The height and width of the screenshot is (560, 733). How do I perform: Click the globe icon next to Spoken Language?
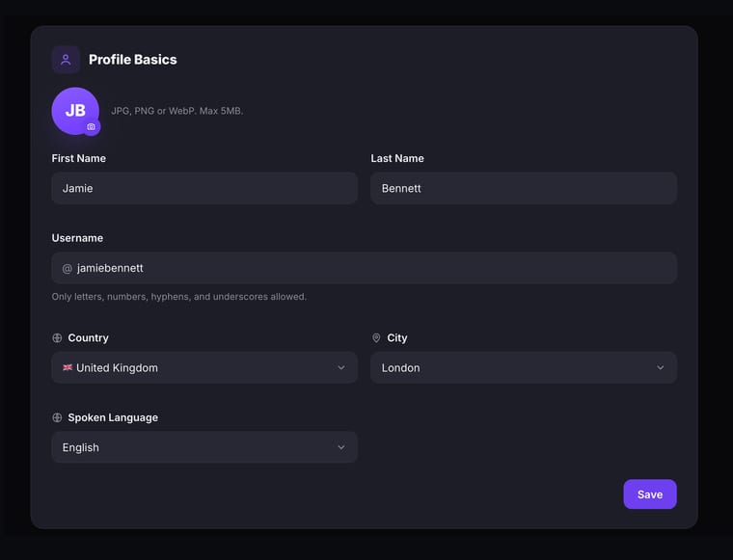coord(57,417)
